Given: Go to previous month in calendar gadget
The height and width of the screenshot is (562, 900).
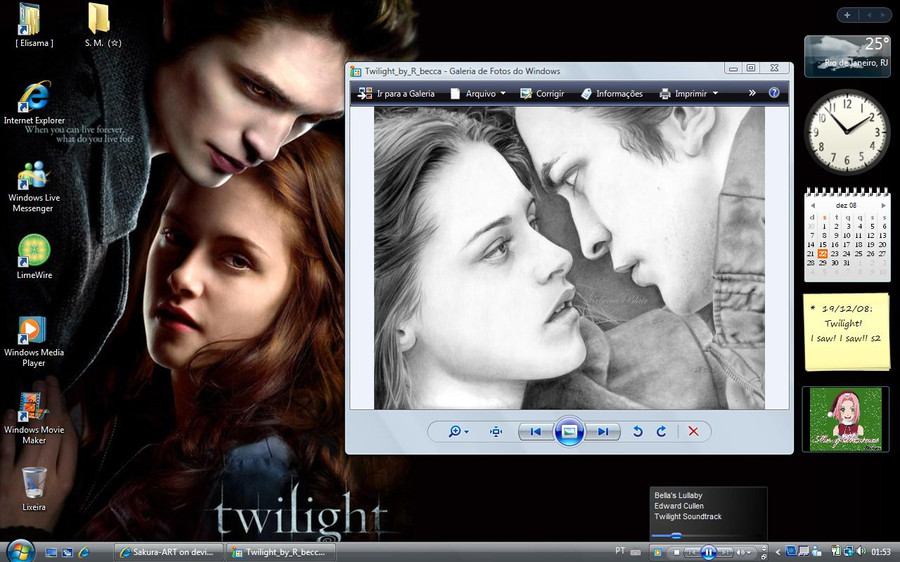Looking at the screenshot, I should point(812,206).
